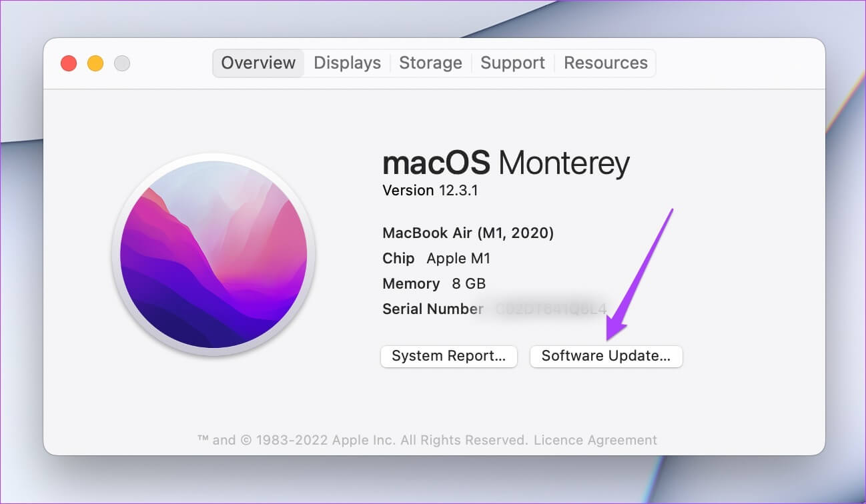Viewport: 866px width, 504px height.
Task: Click the blurred Serial Number value
Action: (551, 309)
